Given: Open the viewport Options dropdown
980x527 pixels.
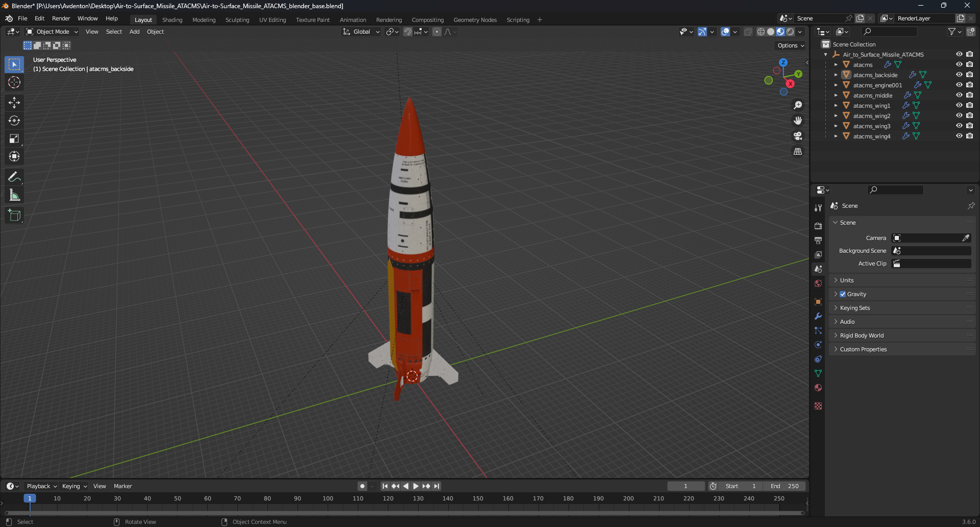Looking at the screenshot, I should point(791,45).
